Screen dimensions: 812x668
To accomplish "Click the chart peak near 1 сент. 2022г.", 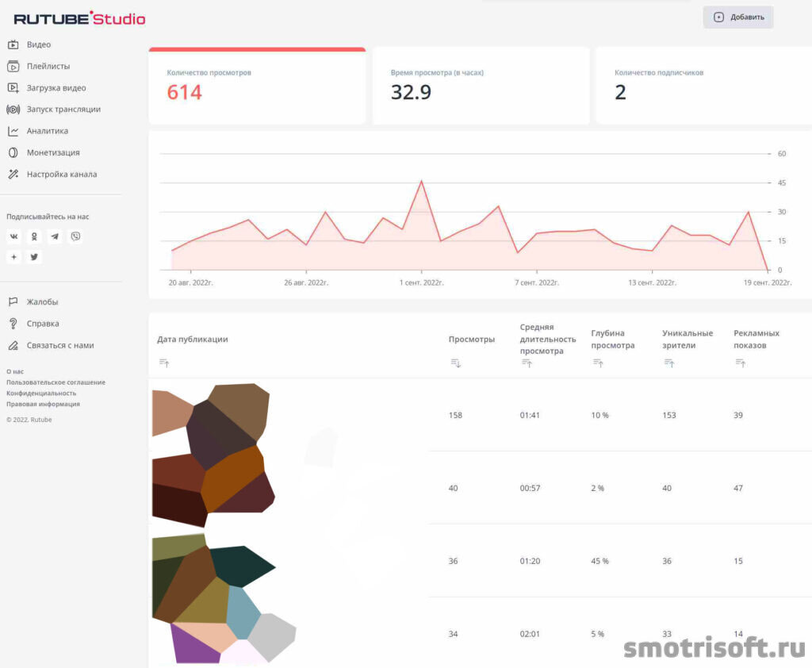I will click(422, 181).
